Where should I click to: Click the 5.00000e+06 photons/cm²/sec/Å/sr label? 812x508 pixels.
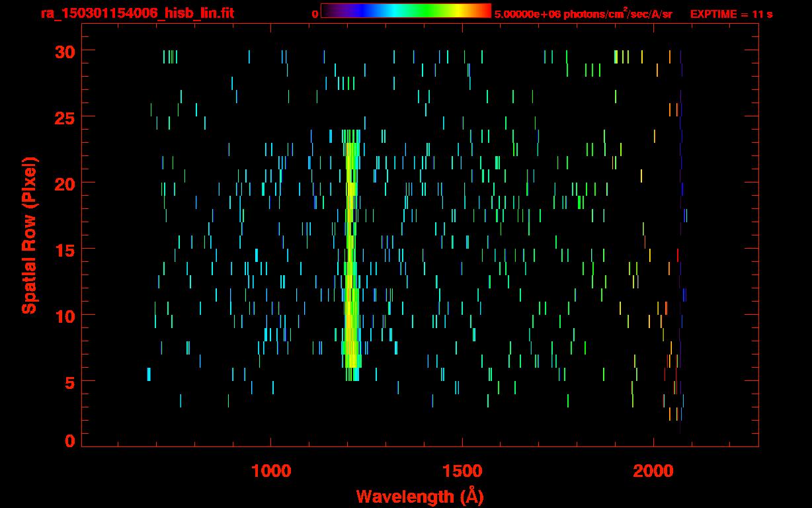click(x=583, y=13)
